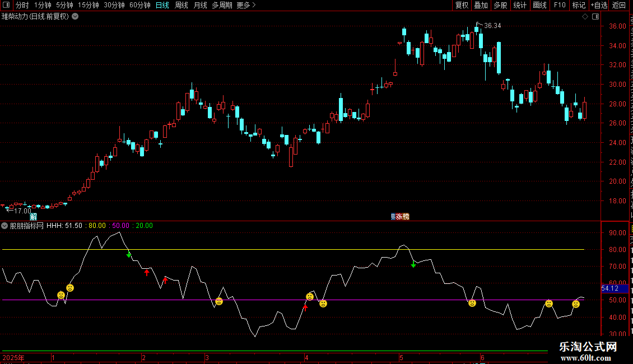Open the 画线 drawing tools
This screenshot has width=633, height=364.
[539, 5]
